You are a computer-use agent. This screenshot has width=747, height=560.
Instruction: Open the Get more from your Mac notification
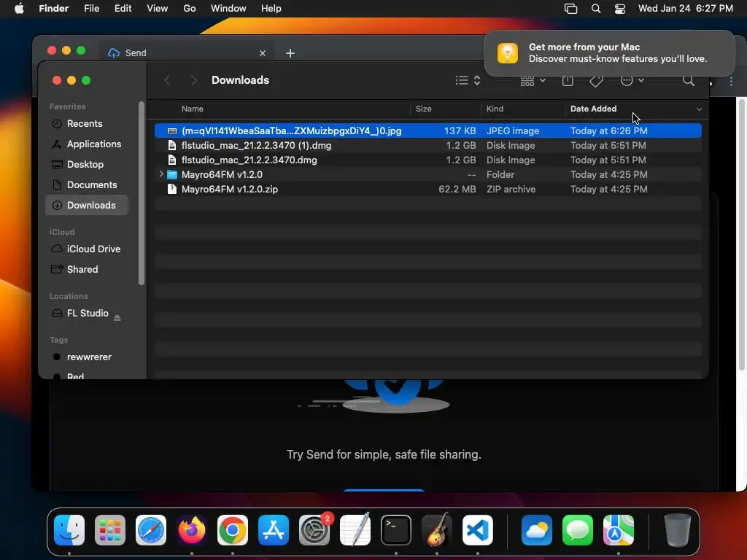point(609,52)
